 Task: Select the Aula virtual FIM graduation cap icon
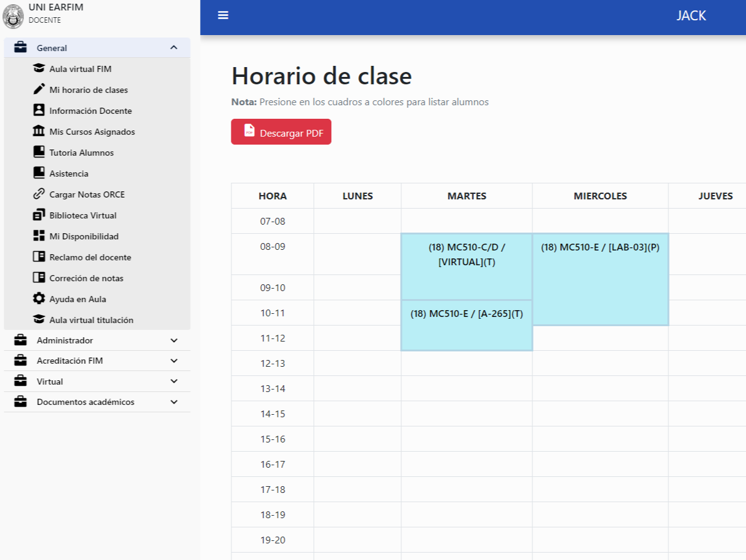pyautogui.click(x=38, y=69)
